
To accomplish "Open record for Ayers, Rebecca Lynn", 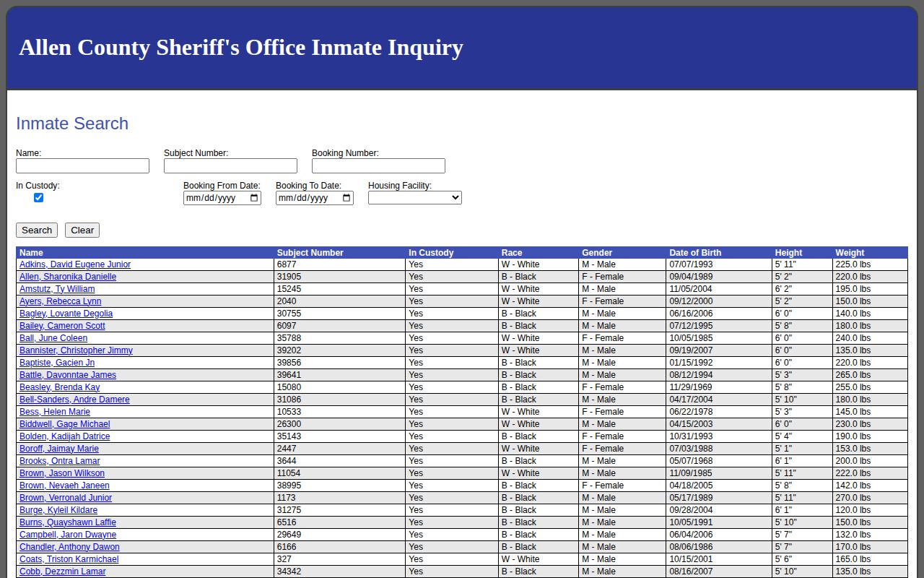I will [60, 301].
